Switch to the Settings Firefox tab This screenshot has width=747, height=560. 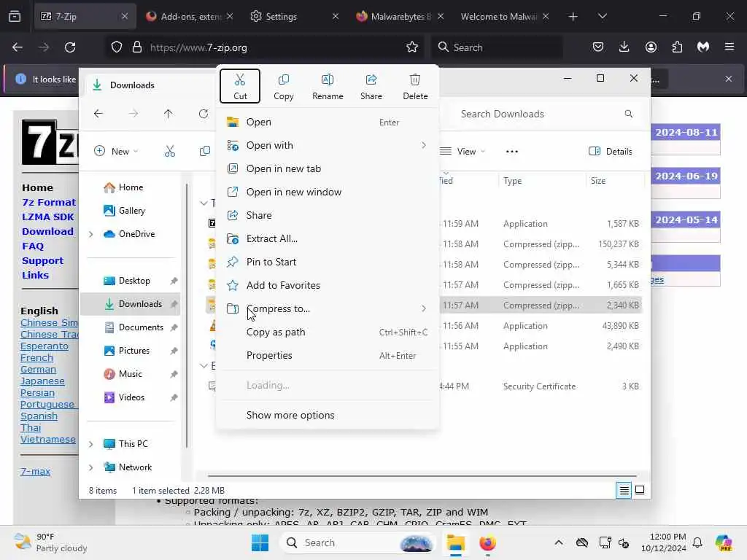point(295,16)
